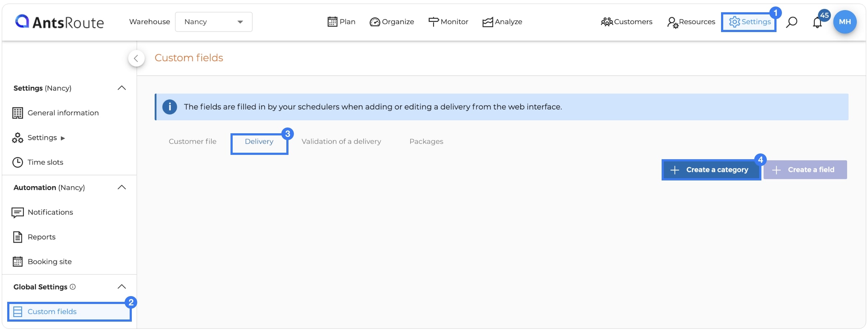The height and width of the screenshot is (331, 868).
Task: Click the Custom fields sidebar list icon
Action: tap(18, 312)
